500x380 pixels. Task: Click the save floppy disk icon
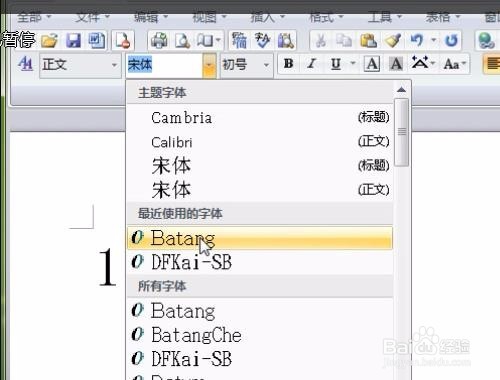click(73, 41)
